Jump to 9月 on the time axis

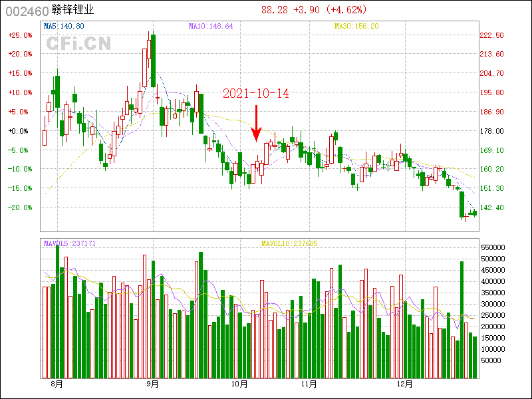pos(153,384)
